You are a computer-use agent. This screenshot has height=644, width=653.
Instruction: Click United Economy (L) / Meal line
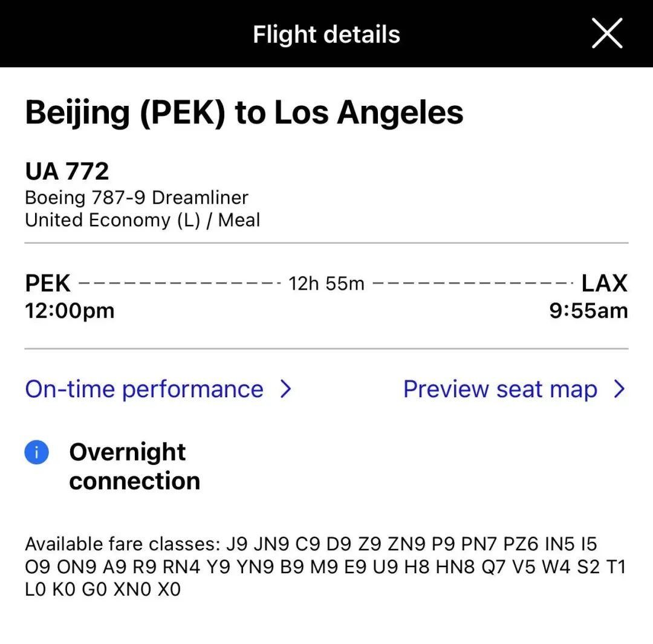pos(143,220)
